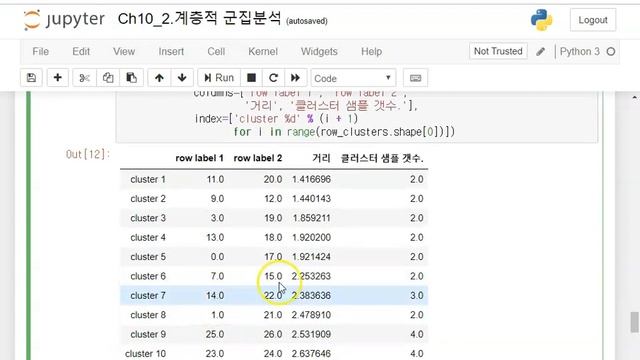The width and height of the screenshot is (640, 360).
Task: Click value 14.0 in cluster 7 row
Action: pyautogui.click(x=215, y=296)
